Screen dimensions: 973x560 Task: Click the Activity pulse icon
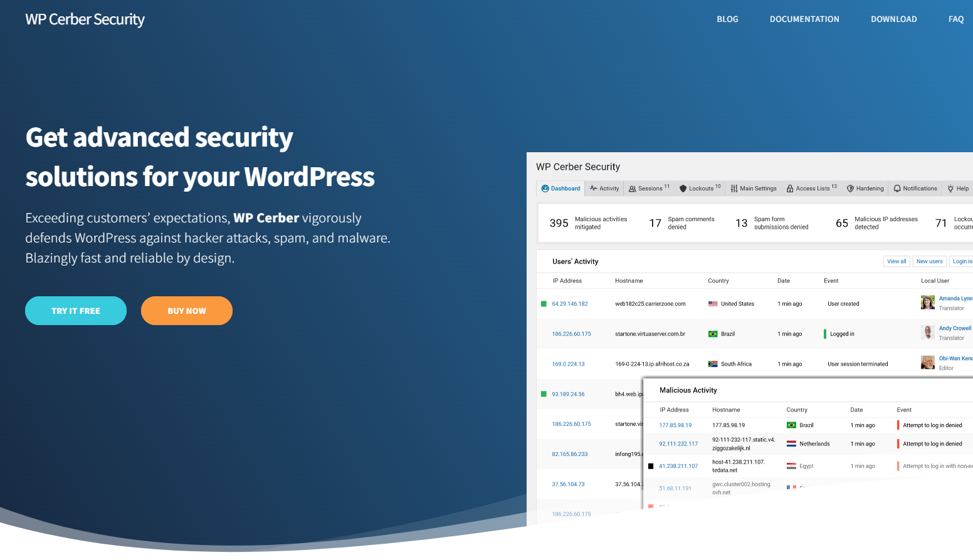594,189
